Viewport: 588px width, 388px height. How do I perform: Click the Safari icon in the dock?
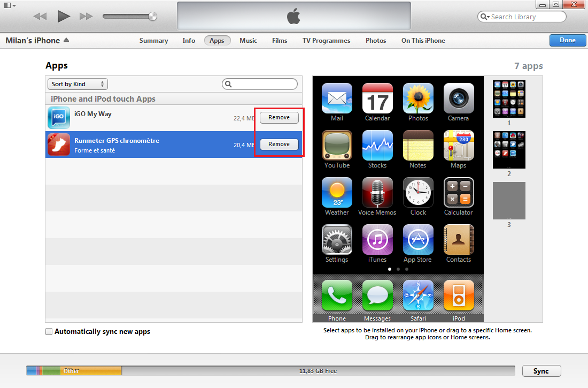418,295
